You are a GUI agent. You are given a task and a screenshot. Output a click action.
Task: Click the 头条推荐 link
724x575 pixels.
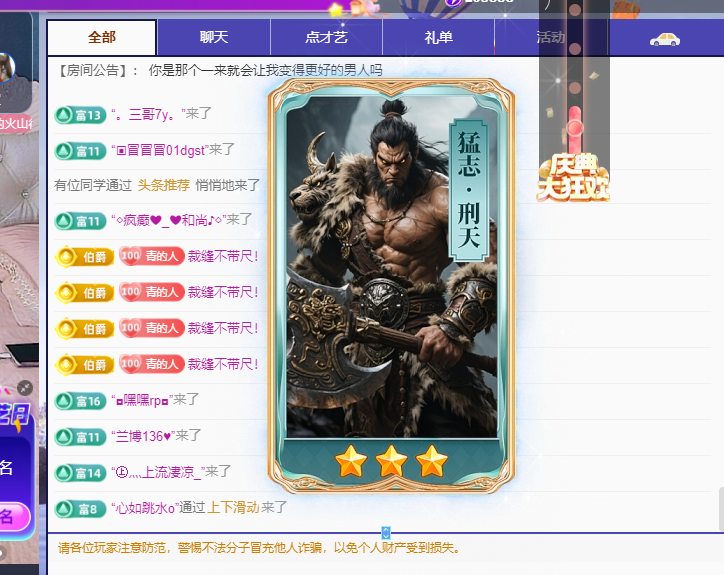[x=163, y=185]
